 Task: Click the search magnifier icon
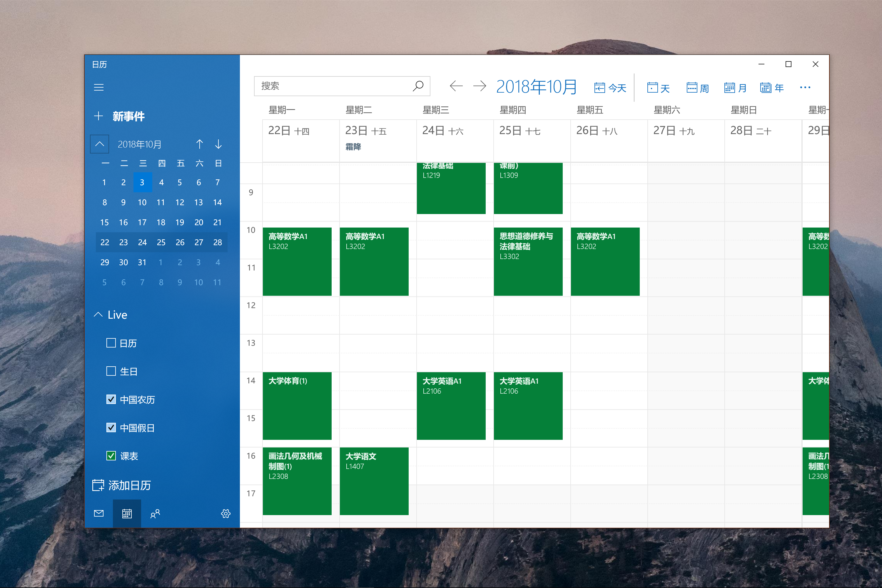tap(418, 86)
